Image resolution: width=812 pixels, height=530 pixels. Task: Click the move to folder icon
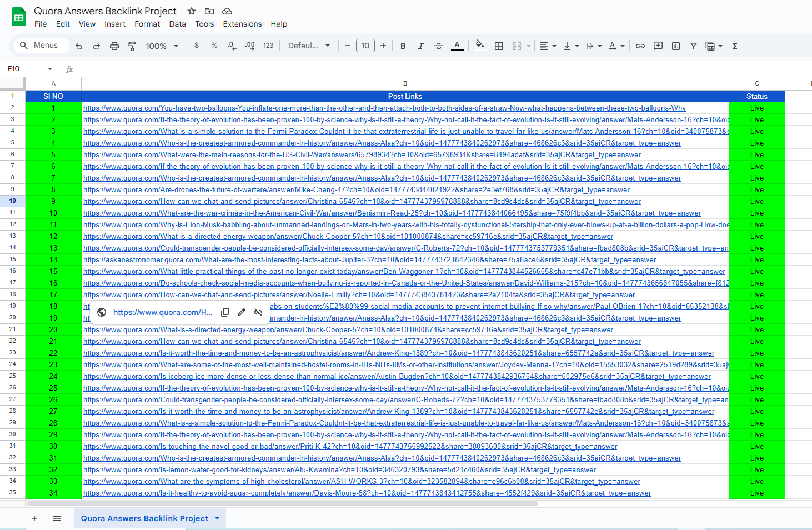209,11
